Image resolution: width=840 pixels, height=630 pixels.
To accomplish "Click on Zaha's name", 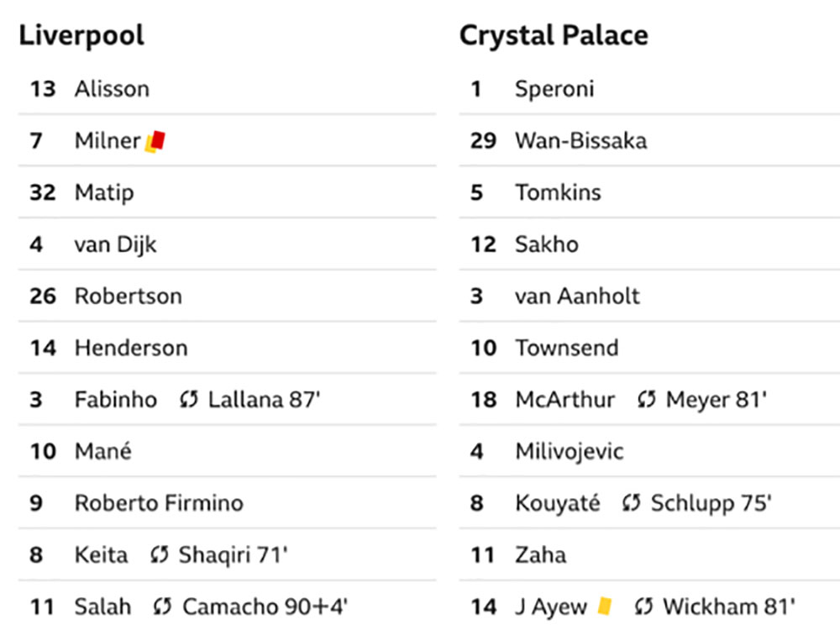I will pos(540,555).
